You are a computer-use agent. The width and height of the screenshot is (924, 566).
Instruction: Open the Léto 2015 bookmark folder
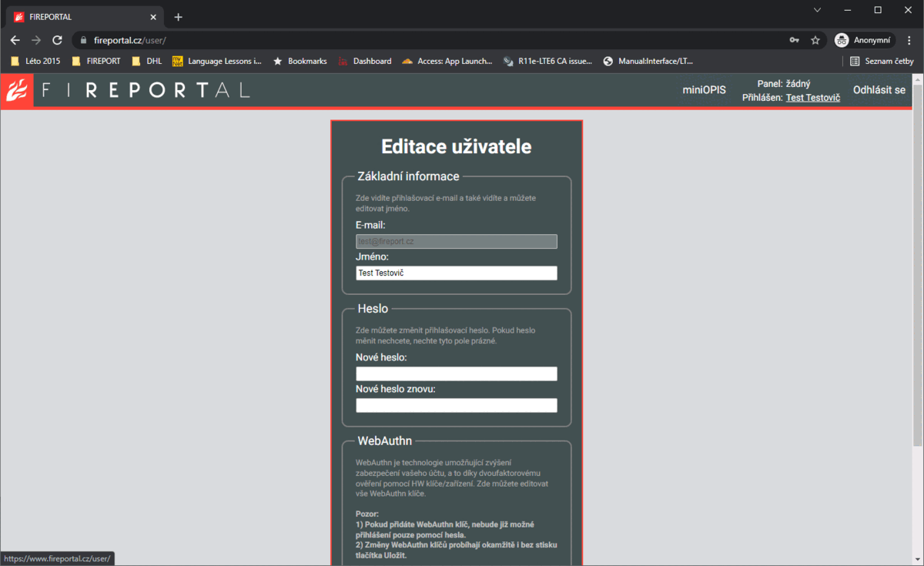[x=35, y=61]
